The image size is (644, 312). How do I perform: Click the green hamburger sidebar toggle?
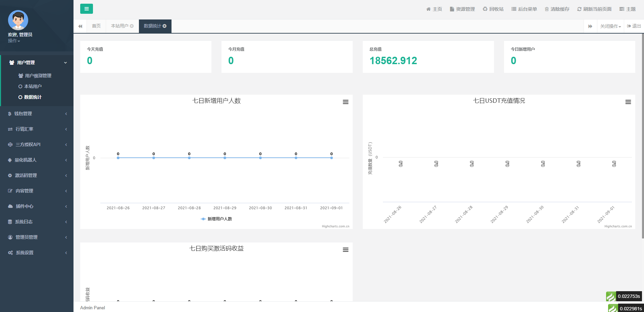click(86, 9)
